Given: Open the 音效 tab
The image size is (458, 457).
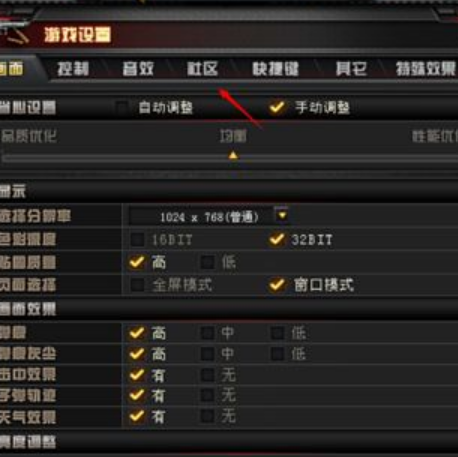Looking at the screenshot, I should coord(138,69).
